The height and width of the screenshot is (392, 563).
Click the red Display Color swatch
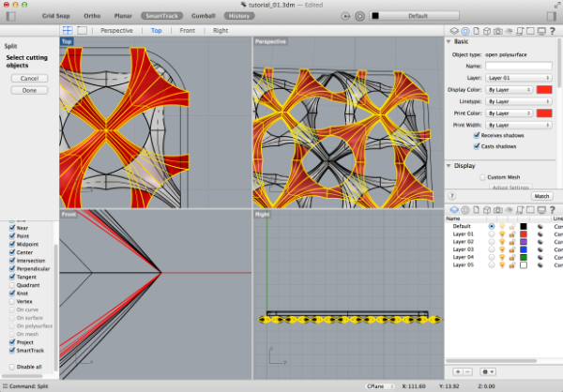(x=542, y=88)
